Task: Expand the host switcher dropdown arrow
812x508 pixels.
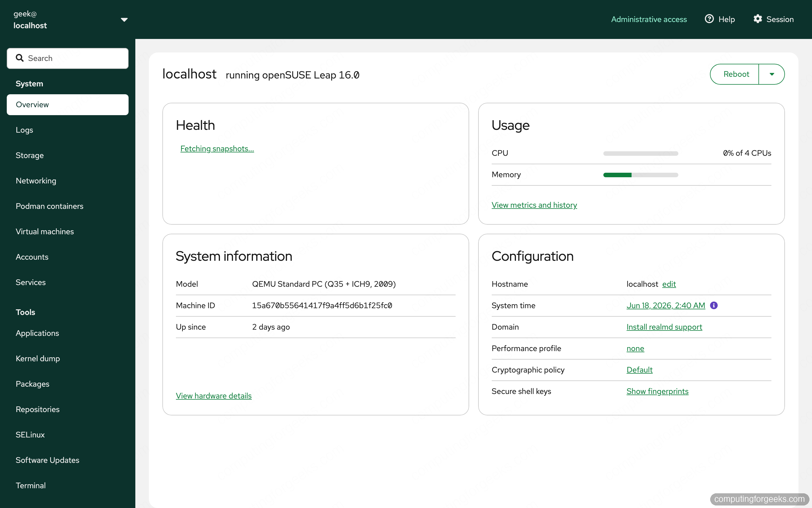Action: tap(124, 19)
